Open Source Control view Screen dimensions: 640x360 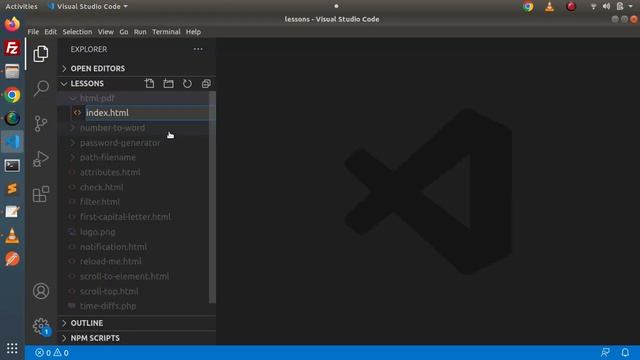pos(41,123)
